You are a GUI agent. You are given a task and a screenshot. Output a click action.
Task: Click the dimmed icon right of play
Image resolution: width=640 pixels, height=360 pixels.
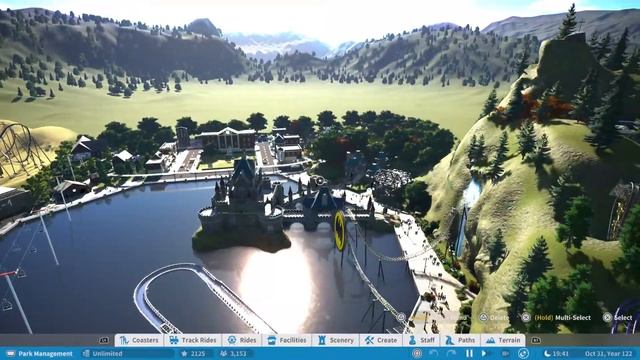tap(505, 353)
